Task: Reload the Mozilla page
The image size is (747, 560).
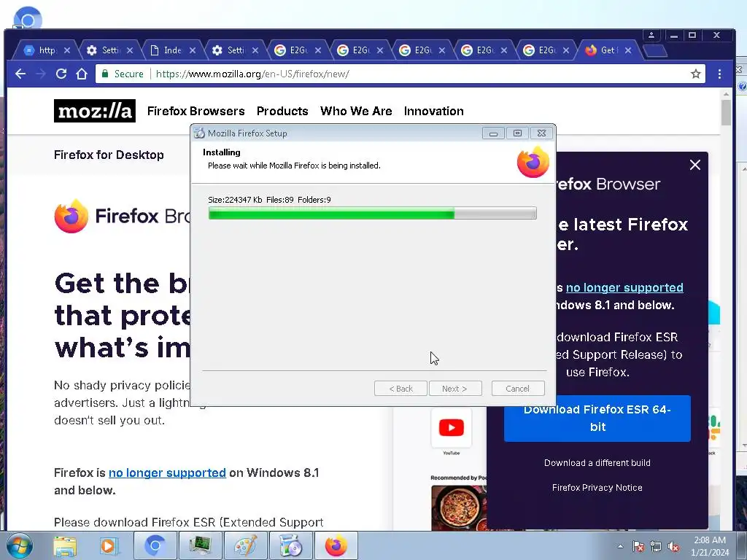Action: pyautogui.click(x=61, y=74)
